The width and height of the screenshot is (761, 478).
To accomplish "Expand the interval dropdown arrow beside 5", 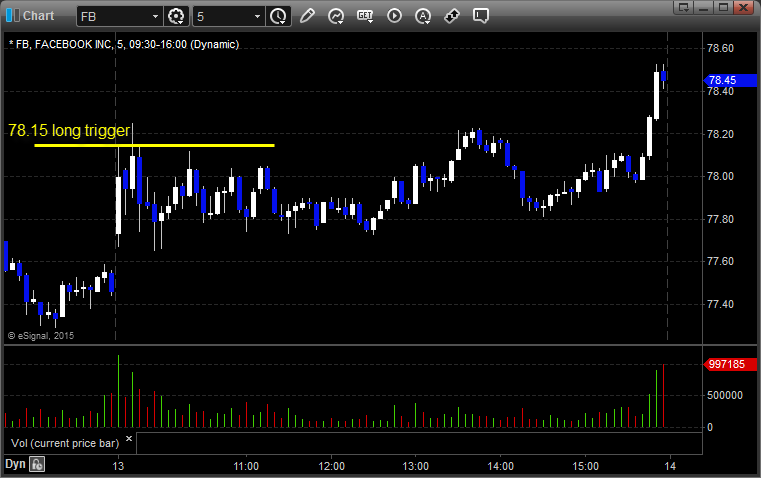I will click(x=258, y=16).
